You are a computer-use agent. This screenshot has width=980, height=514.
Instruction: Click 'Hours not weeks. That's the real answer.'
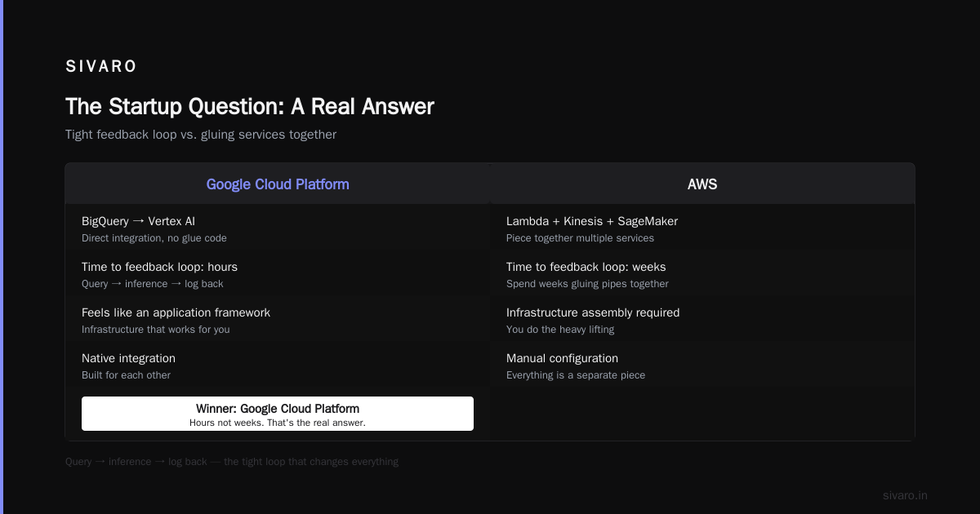tap(278, 423)
